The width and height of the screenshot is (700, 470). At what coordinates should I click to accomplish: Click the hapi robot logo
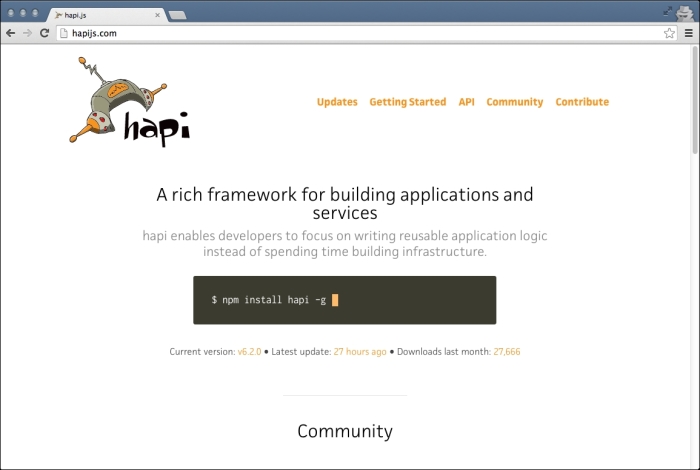[x=129, y=102]
